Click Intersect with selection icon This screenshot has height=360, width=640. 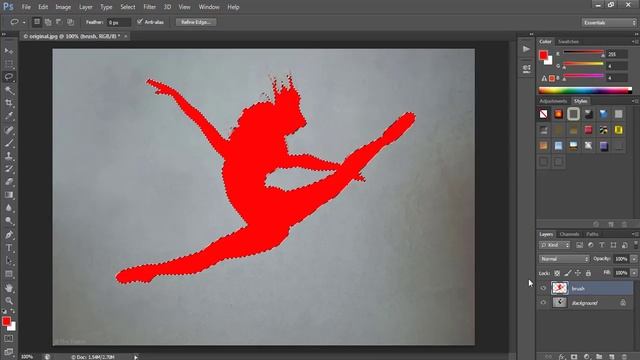point(70,22)
